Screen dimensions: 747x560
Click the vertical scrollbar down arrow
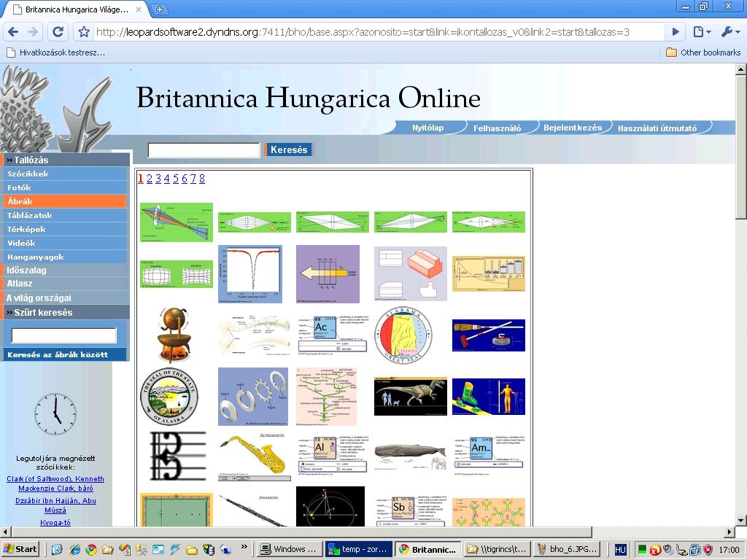(741, 520)
